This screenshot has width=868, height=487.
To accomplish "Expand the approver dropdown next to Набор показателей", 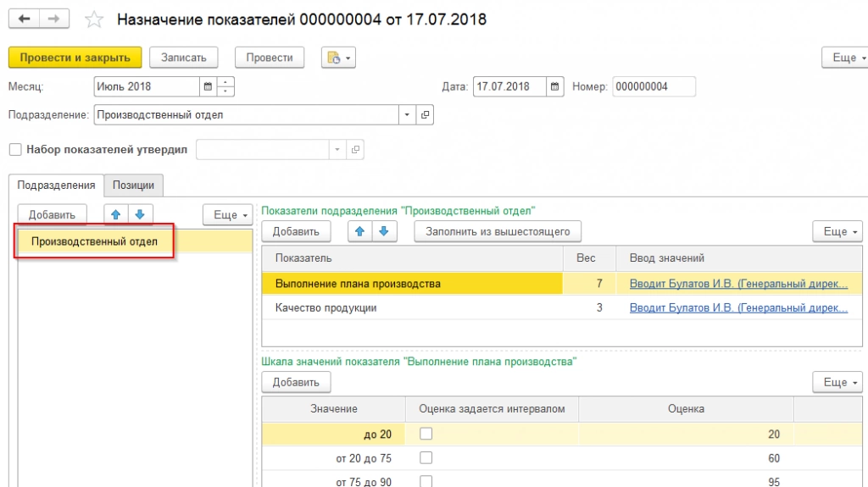I will (337, 149).
